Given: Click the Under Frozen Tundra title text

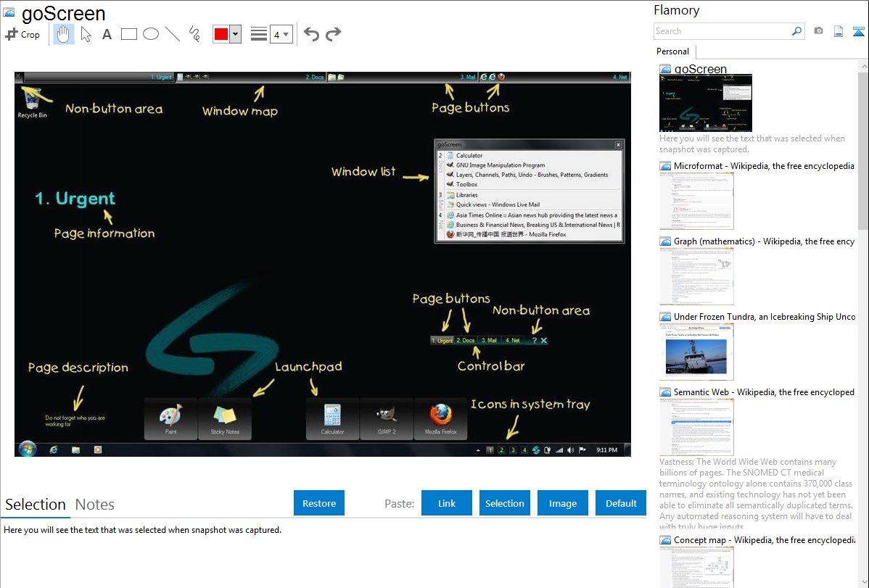Looking at the screenshot, I should (765, 316).
